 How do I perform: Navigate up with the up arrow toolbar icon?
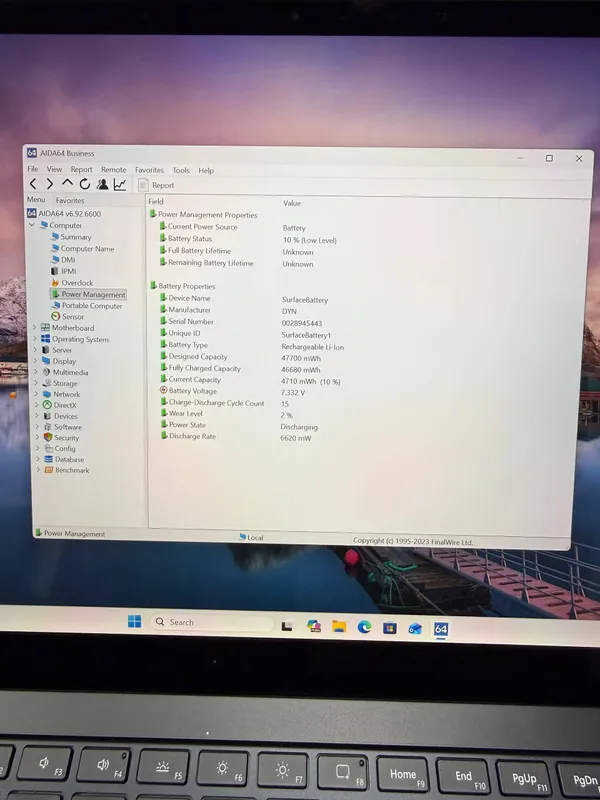[67, 183]
